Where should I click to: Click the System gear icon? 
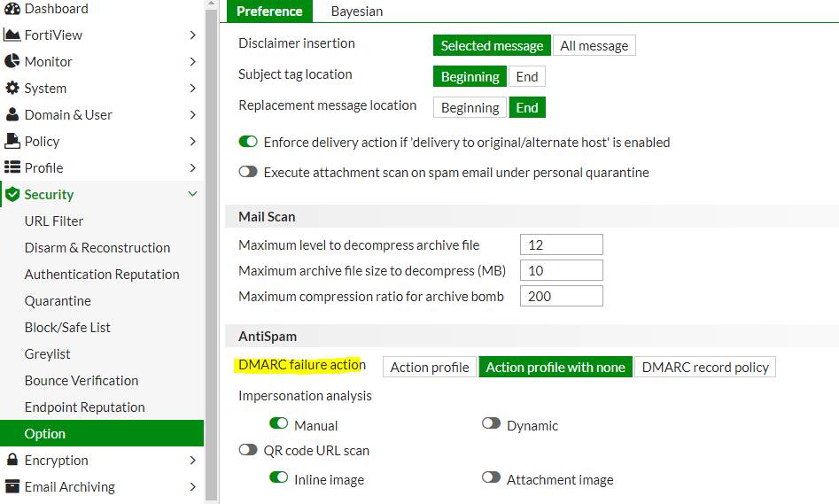tap(12, 89)
